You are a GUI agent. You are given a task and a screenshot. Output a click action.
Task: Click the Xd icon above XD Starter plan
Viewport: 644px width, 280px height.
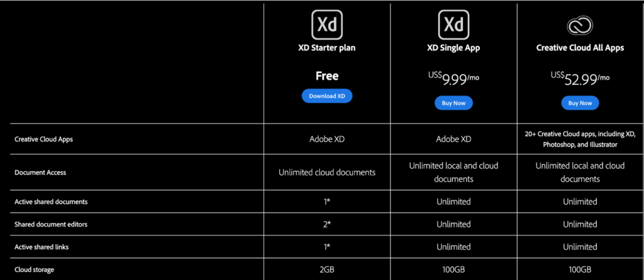327,24
